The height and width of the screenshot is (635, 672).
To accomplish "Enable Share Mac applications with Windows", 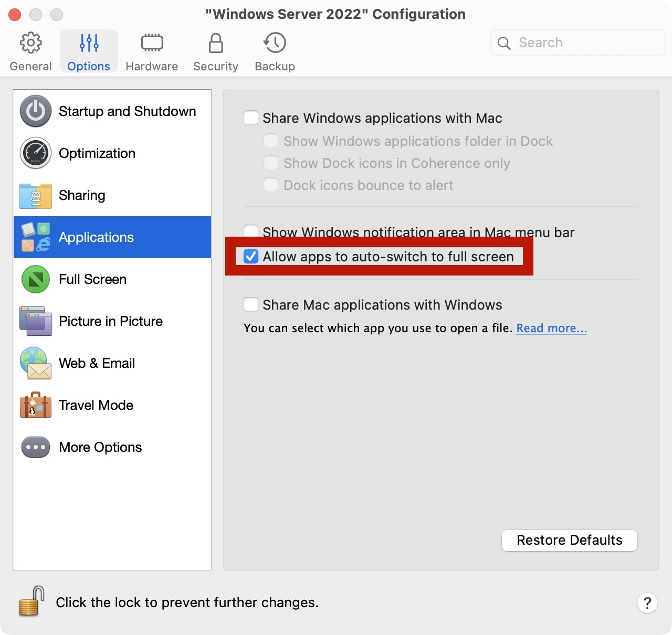I will point(251,304).
